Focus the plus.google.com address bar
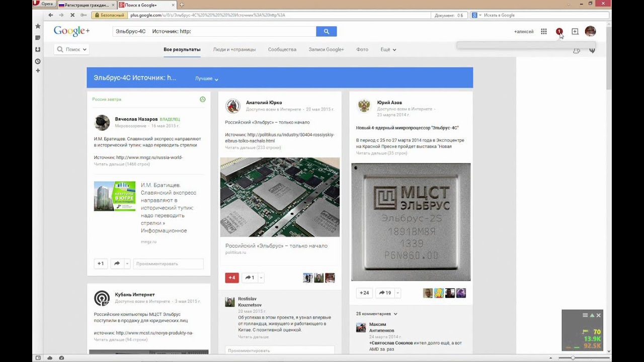The width and height of the screenshot is (644, 362). pos(279,15)
